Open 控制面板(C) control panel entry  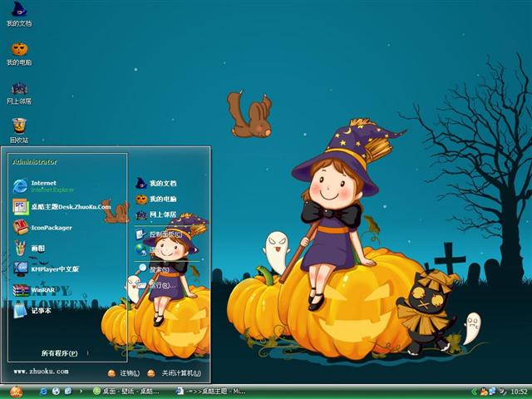159,234
